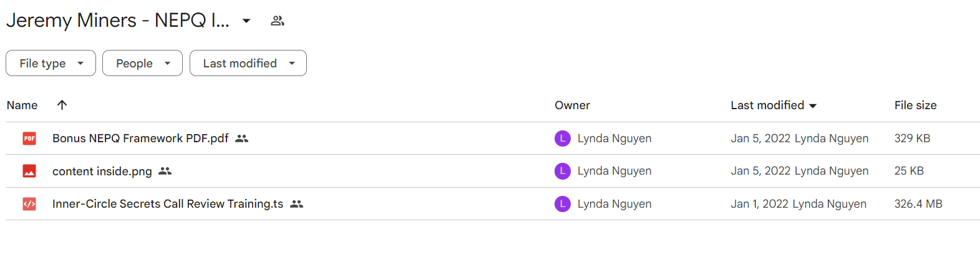Sort by the Name column header

click(22, 105)
